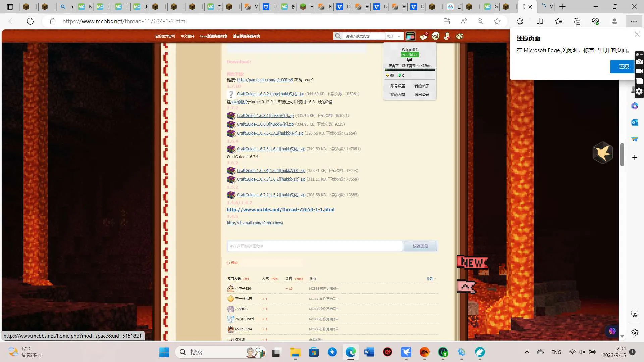This screenshot has height=362, width=644.
Task: Collapse ratings list with 收起 link
Action: pos(431,279)
